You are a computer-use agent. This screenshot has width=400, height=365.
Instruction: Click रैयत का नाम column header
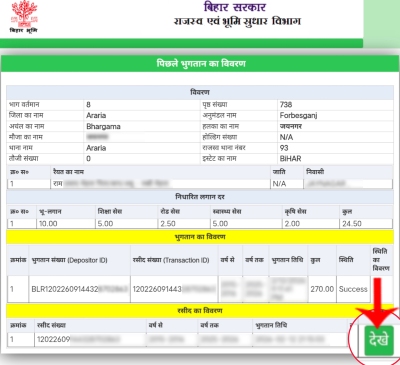pyautogui.click(x=68, y=172)
